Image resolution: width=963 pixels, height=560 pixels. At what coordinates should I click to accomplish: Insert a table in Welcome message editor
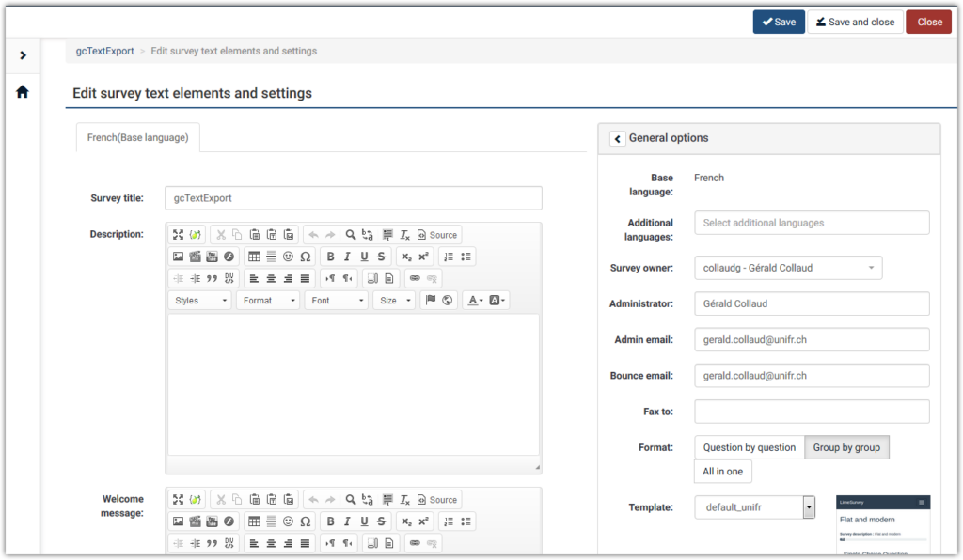[x=254, y=521]
